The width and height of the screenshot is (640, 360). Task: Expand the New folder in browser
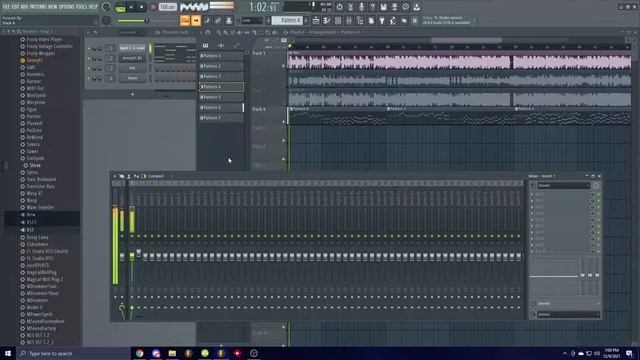click(31, 215)
